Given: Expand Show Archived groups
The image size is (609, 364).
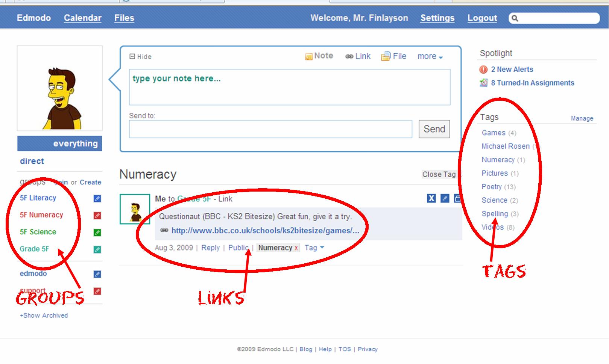Looking at the screenshot, I should (44, 316).
